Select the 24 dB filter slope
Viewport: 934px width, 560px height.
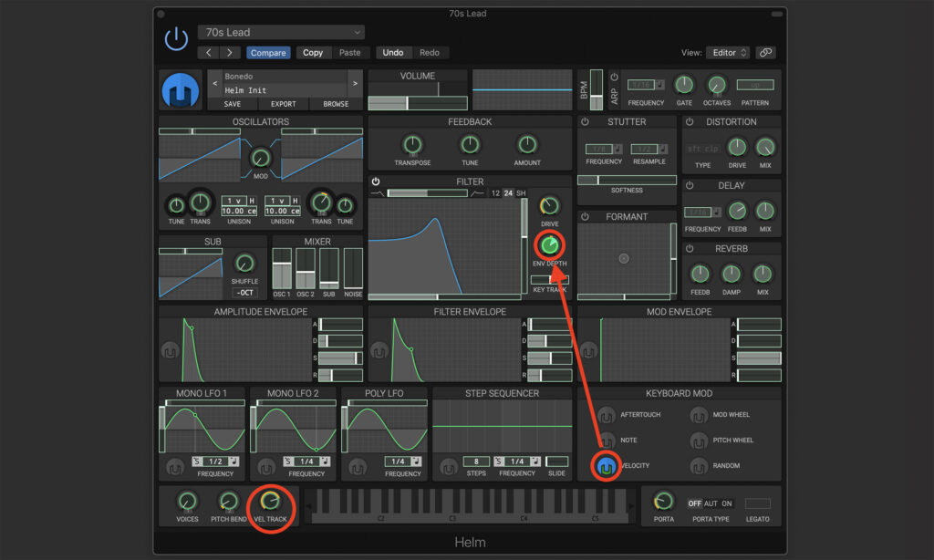point(508,193)
